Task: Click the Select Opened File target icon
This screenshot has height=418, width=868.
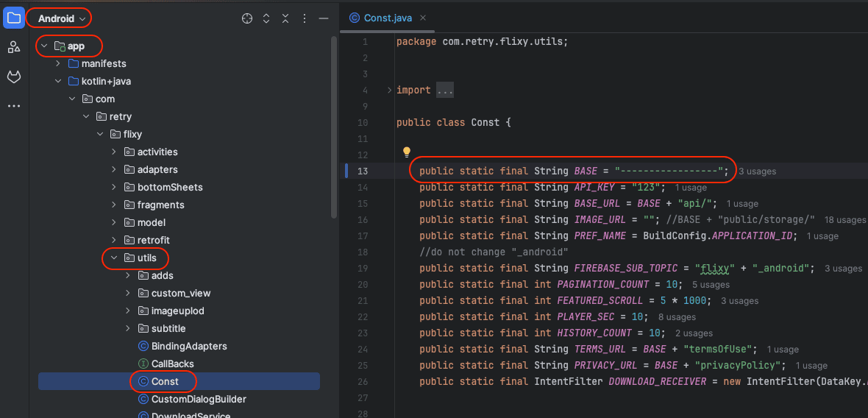Action: (247, 18)
